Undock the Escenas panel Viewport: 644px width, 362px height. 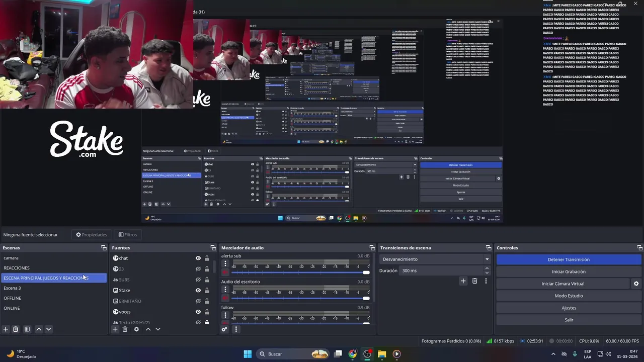pos(104,248)
